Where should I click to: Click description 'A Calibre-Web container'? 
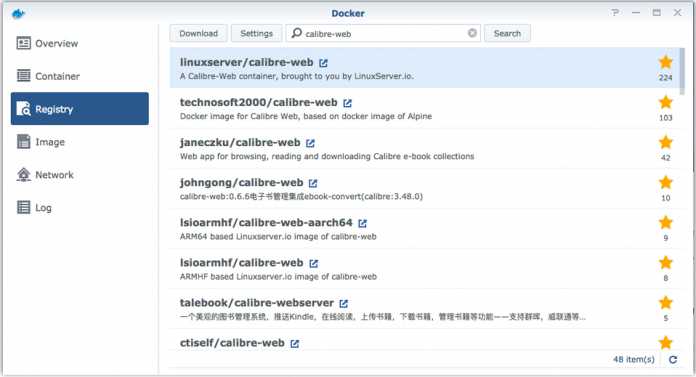point(297,76)
